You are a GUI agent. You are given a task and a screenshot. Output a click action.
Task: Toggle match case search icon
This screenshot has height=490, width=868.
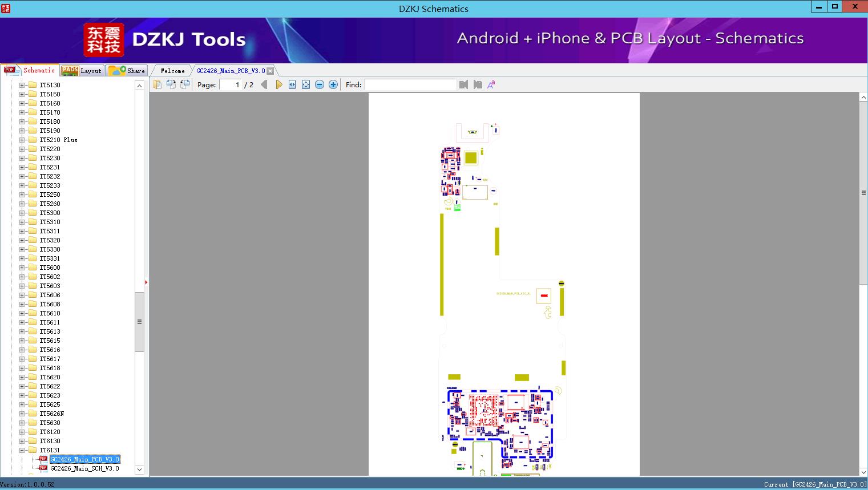(x=491, y=84)
